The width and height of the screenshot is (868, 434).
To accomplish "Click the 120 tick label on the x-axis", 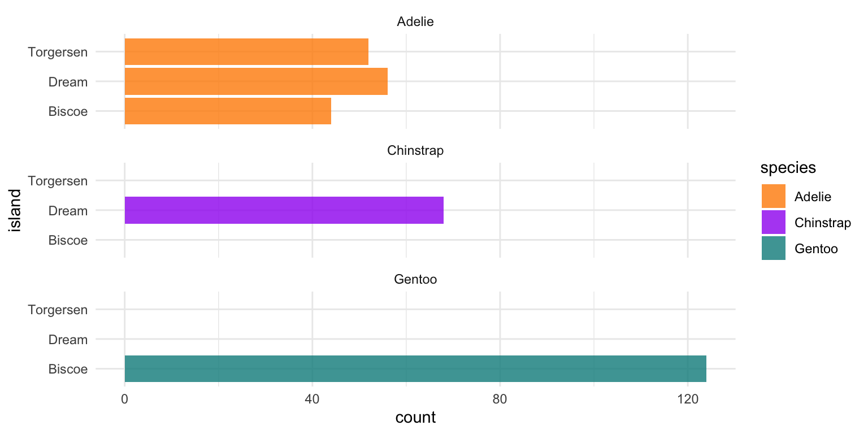I will coord(688,398).
